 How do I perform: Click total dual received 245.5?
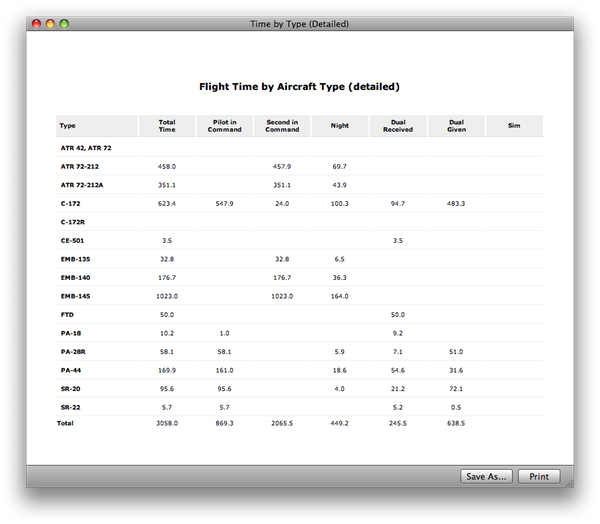[398, 423]
